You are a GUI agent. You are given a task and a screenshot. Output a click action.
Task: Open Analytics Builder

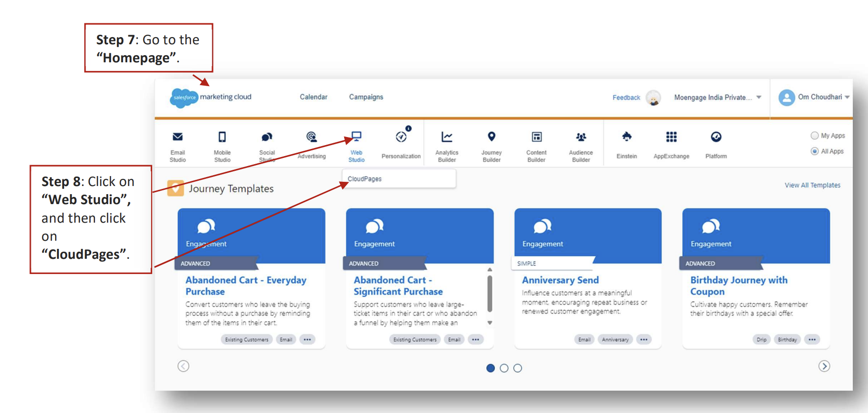(446, 147)
